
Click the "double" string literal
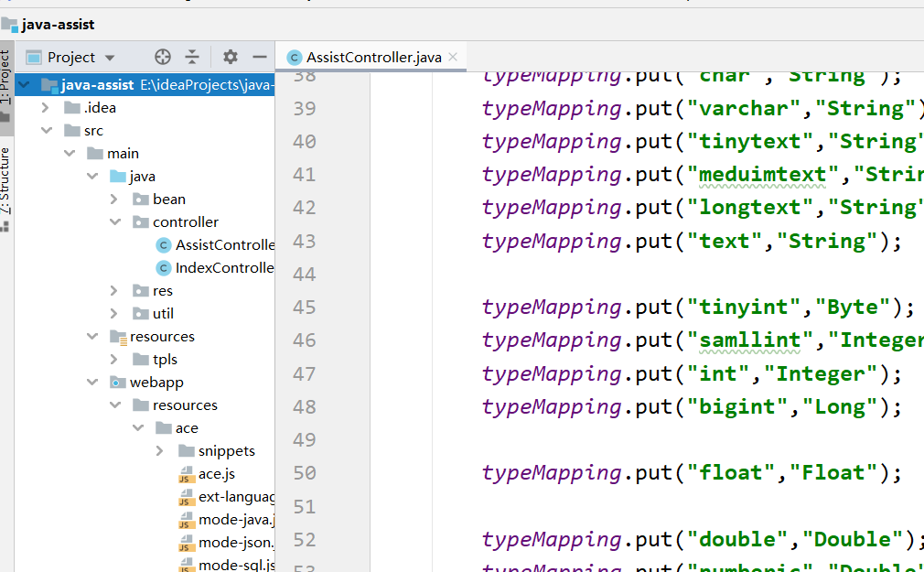point(736,540)
